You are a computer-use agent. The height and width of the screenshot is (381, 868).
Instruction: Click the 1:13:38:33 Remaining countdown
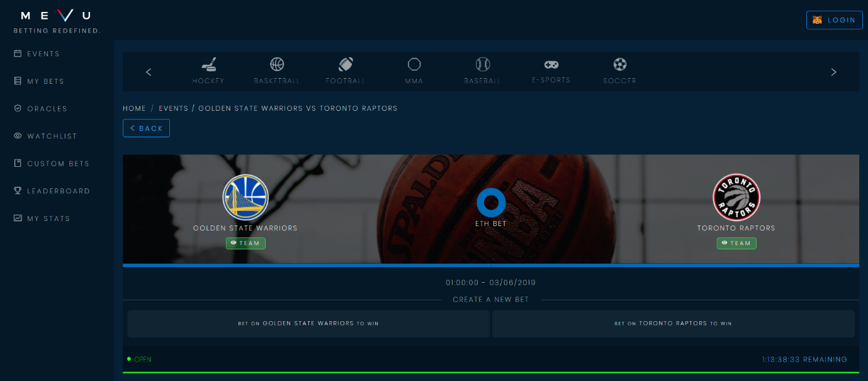tap(804, 360)
